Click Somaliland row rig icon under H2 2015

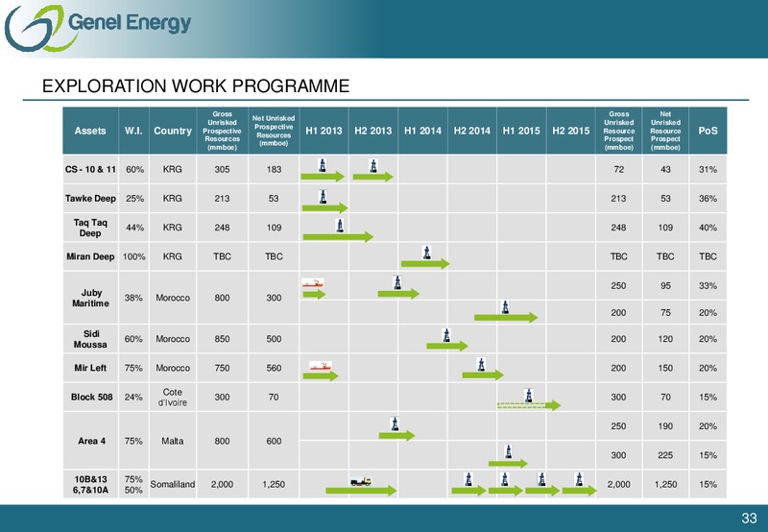[x=579, y=478]
